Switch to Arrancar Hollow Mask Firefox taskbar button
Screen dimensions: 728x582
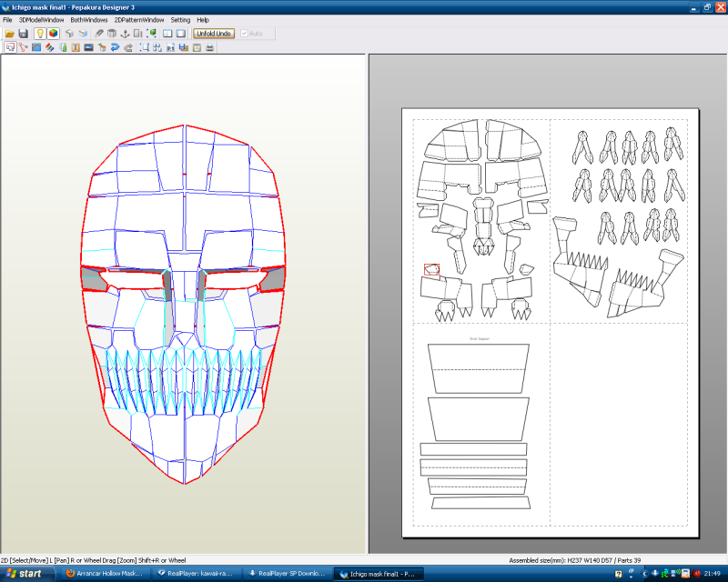105,574
